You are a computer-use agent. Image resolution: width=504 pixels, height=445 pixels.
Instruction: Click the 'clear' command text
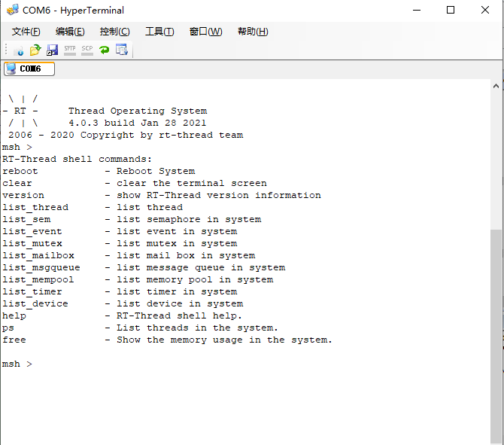tap(17, 184)
